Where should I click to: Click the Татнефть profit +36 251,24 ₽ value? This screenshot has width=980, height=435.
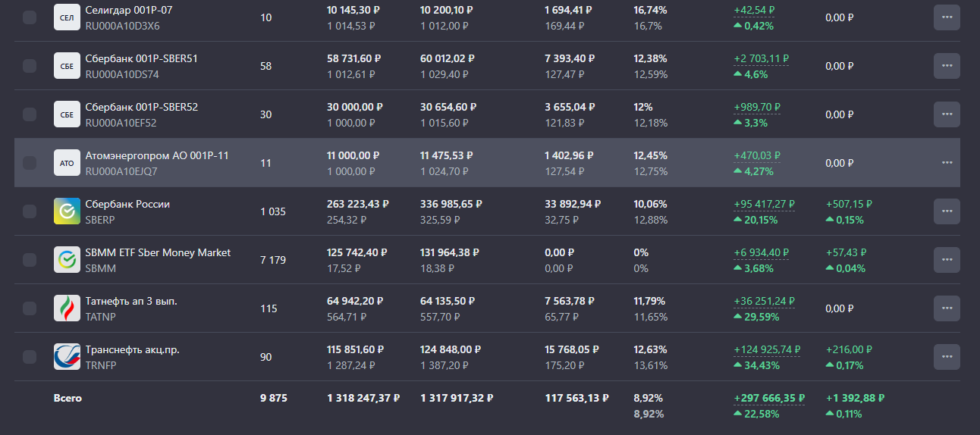pyautogui.click(x=765, y=301)
